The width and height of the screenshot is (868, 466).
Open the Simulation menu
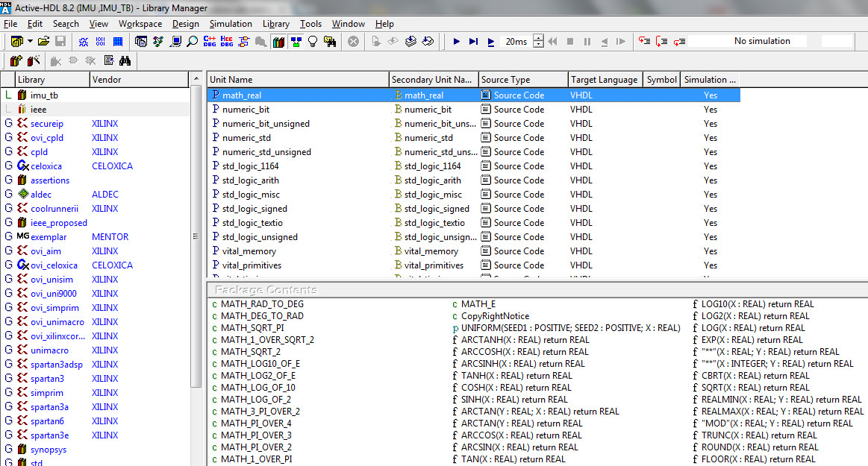231,24
